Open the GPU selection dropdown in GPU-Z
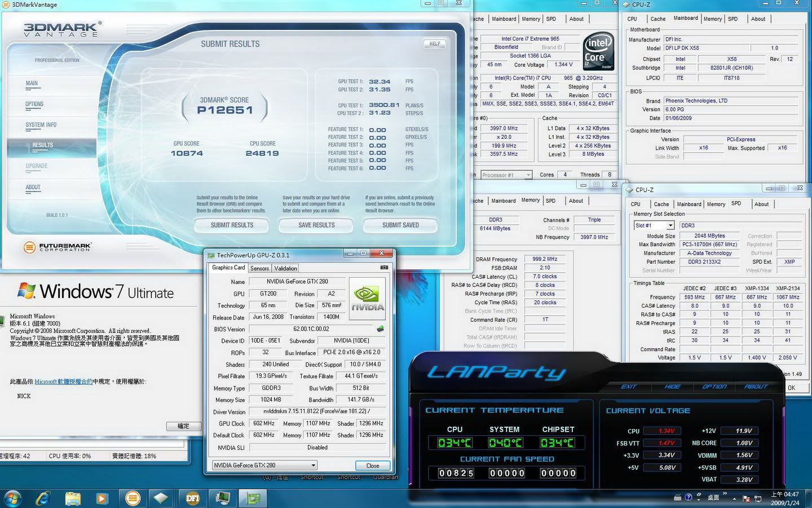The height and width of the screenshot is (508, 812). [264, 465]
